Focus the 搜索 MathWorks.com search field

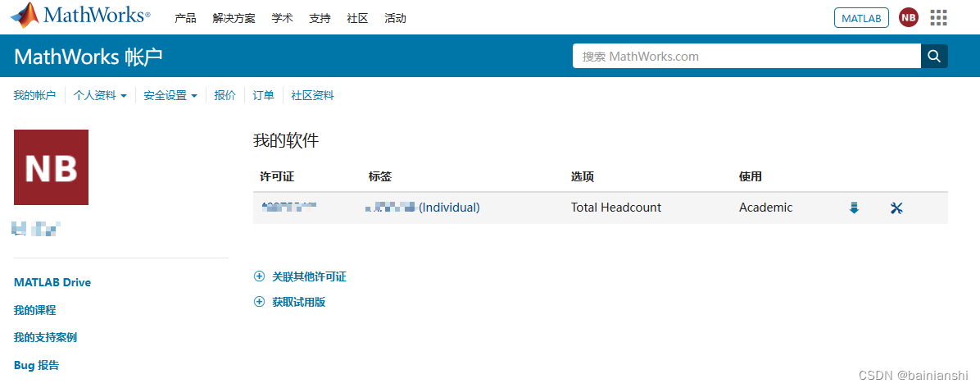tap(746, 57)
